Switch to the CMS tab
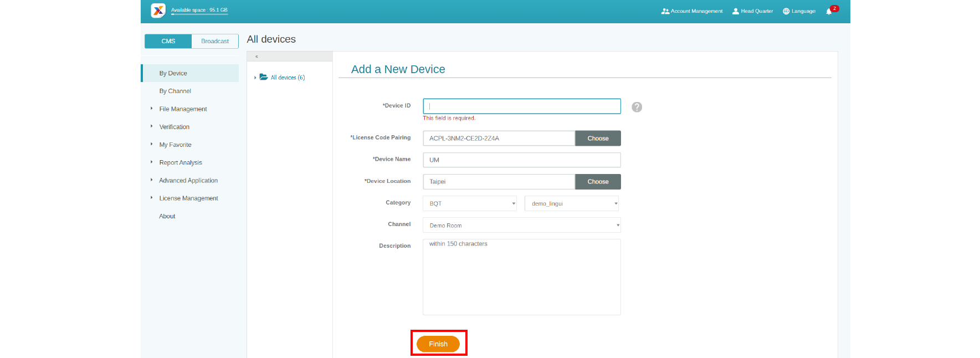The image size is (980, 358). (x=168, y=41)
